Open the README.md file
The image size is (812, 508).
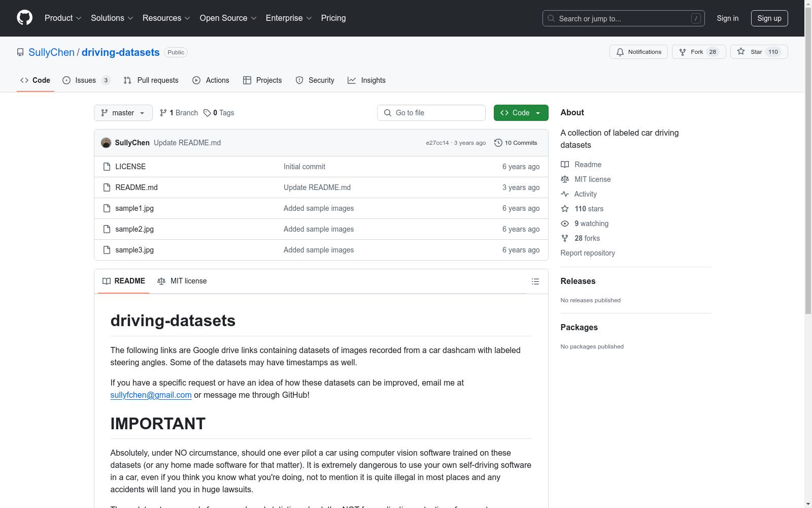point(137,187)
